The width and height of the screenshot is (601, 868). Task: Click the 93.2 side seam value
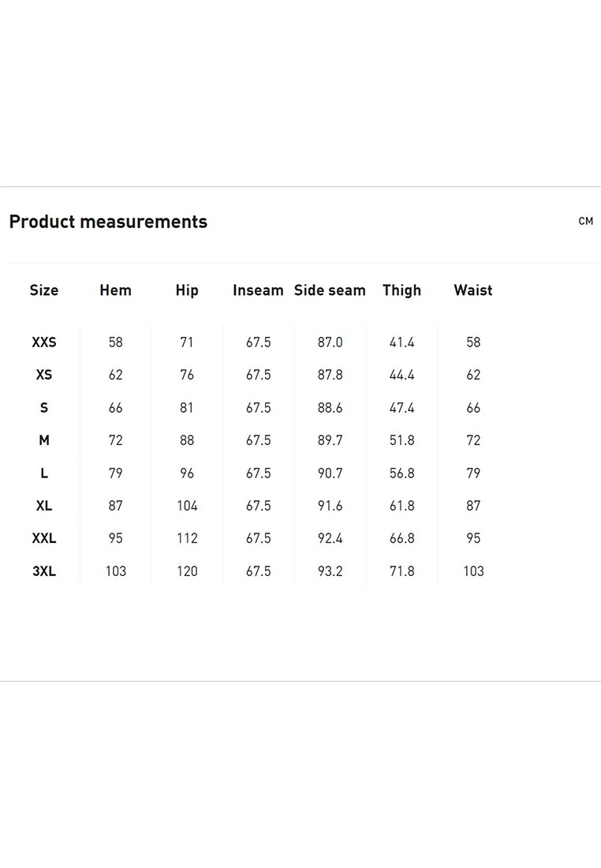[330, 571]
